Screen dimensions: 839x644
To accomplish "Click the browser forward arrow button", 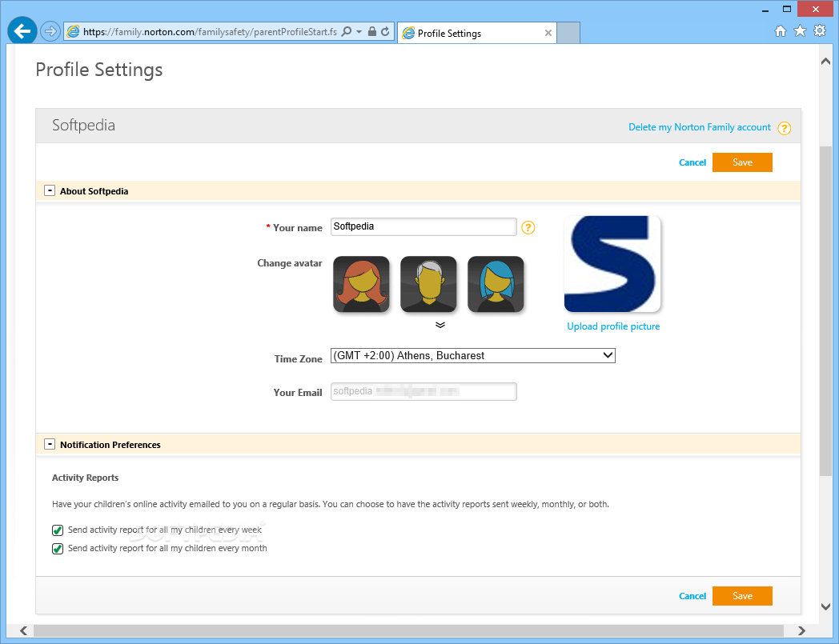I will click(x=50, y=31).
